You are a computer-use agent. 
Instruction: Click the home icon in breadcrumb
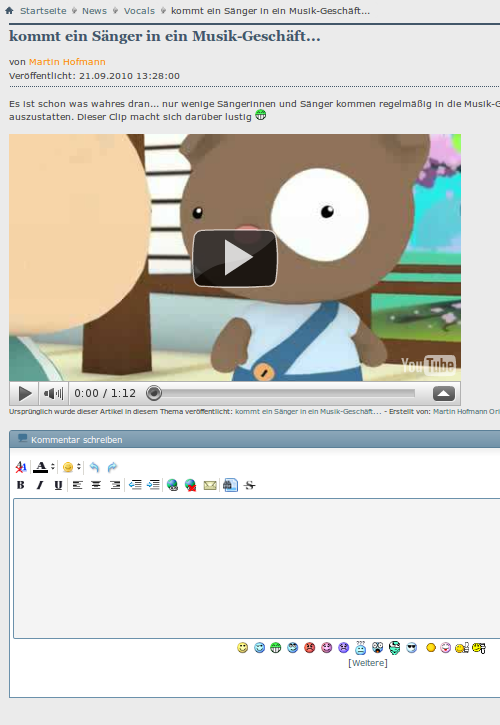tap(9, 10)
